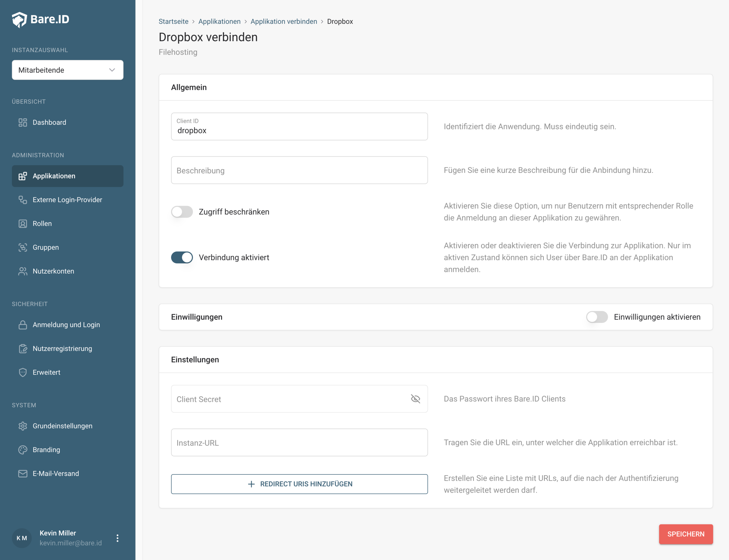Select Applikationen menu item
This screenshot has height=560, width=729.
point(68,176)
